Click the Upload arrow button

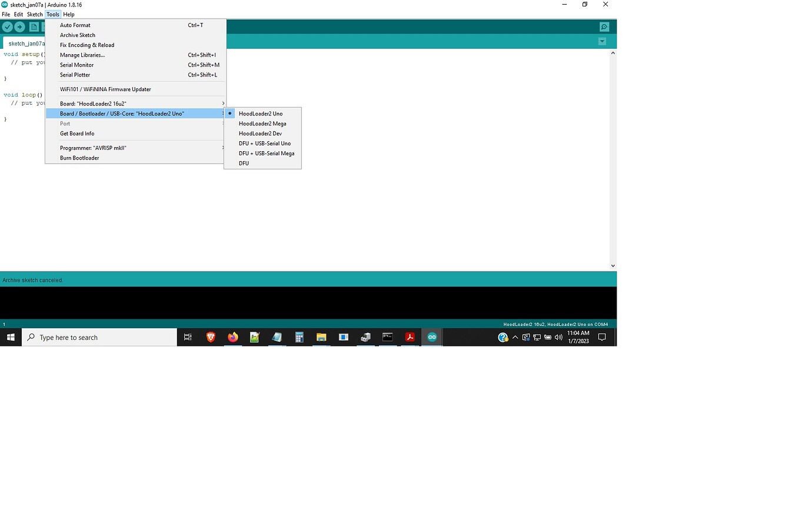[x=19, y=26]
